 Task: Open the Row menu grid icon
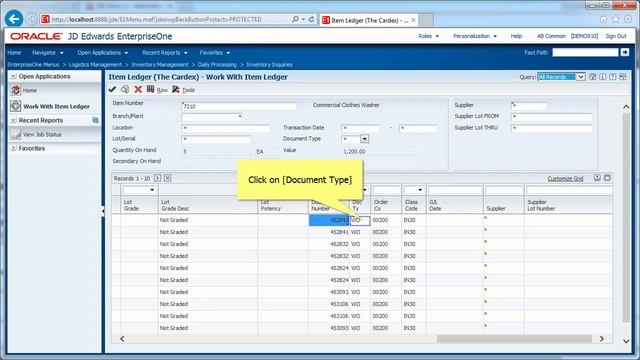151,89
